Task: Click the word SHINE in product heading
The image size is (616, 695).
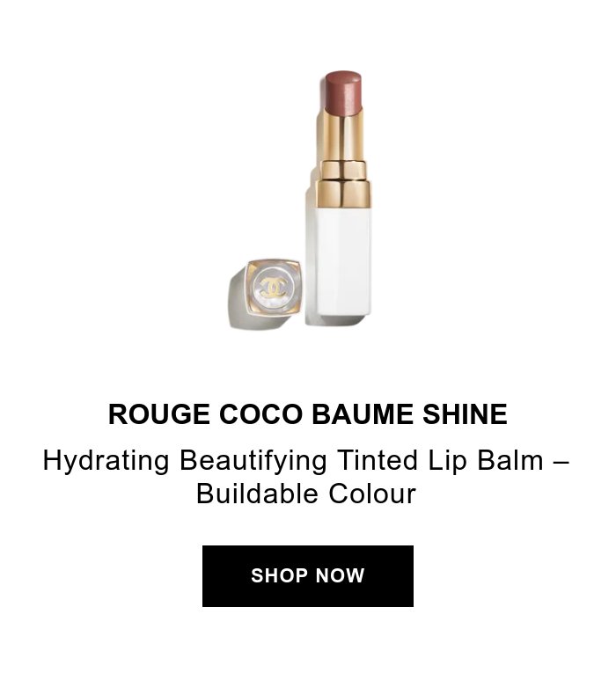Action: (x=465, y=414)
